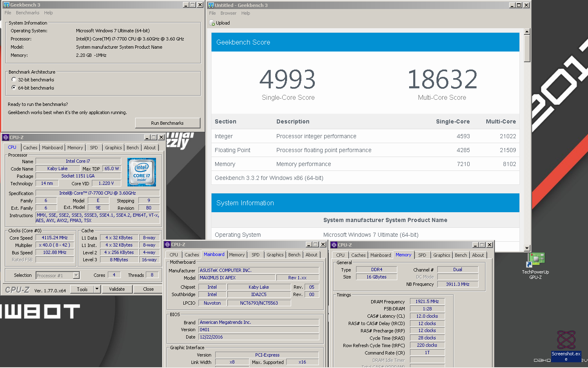Click the ASUSTeK COMPUTER INC. manufacturer field
Image resolution: width=588 pixels, height=368 pixels.
click(258, 270)
